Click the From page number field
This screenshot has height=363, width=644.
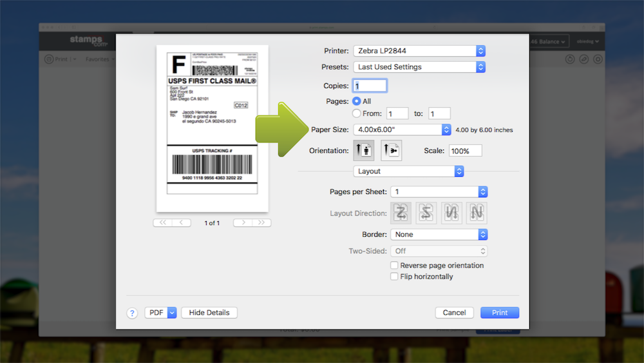[397, 113]
